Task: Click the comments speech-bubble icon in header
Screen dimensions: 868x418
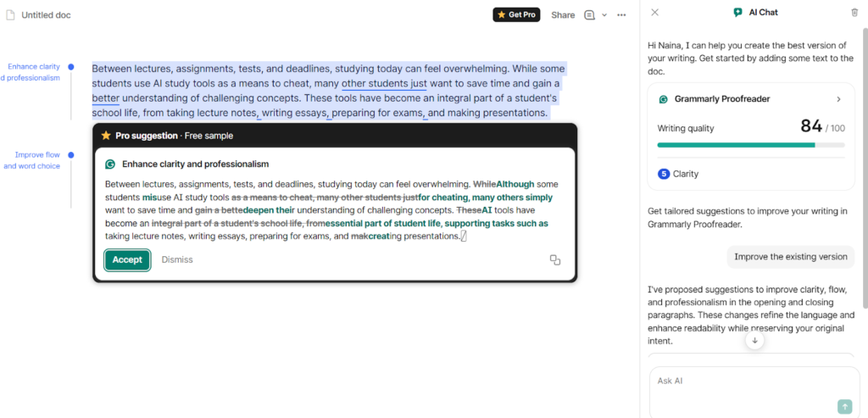Action: point(590,15)
